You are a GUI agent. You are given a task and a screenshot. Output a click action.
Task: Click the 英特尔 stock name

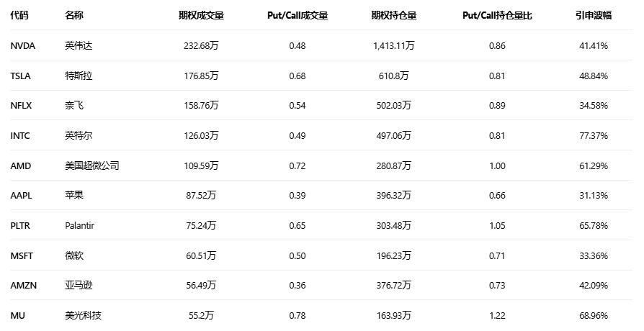pyautogui.click(x=79, y=135)
